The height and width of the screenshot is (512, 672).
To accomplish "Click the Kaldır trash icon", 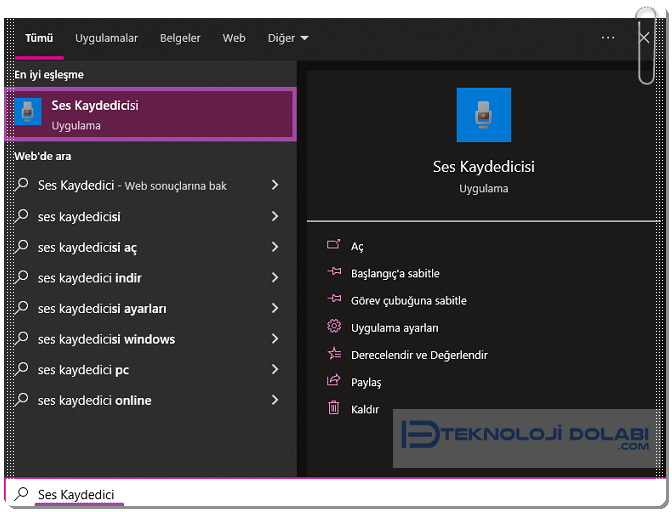I will tap(333, 407).
